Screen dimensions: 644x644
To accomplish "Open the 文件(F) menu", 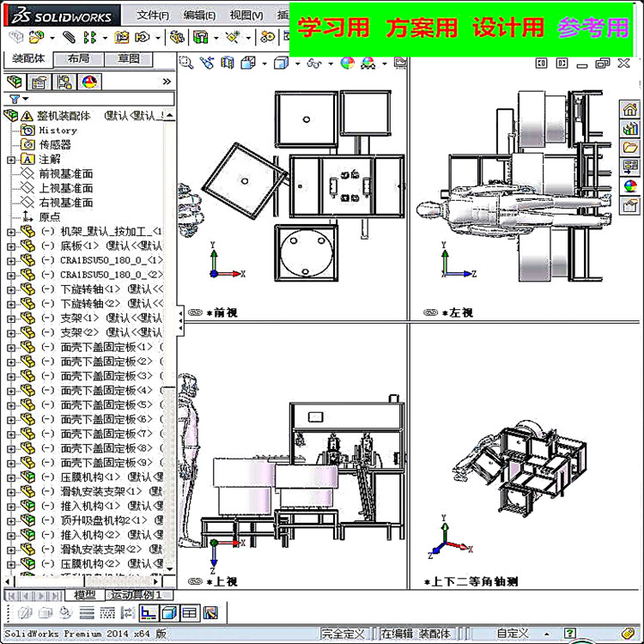I will coord(153,15).
